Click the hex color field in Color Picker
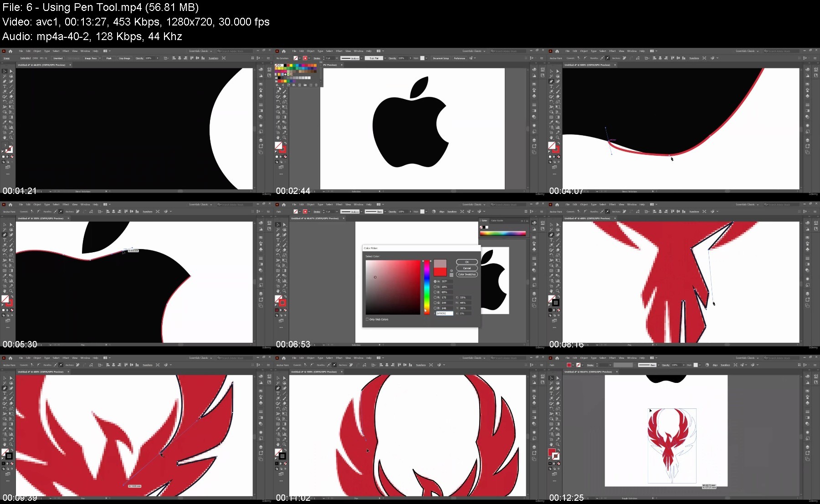Image resolution: width=820 pixels, height=504 pixels. pyautogui.click(x=445, y=313)
